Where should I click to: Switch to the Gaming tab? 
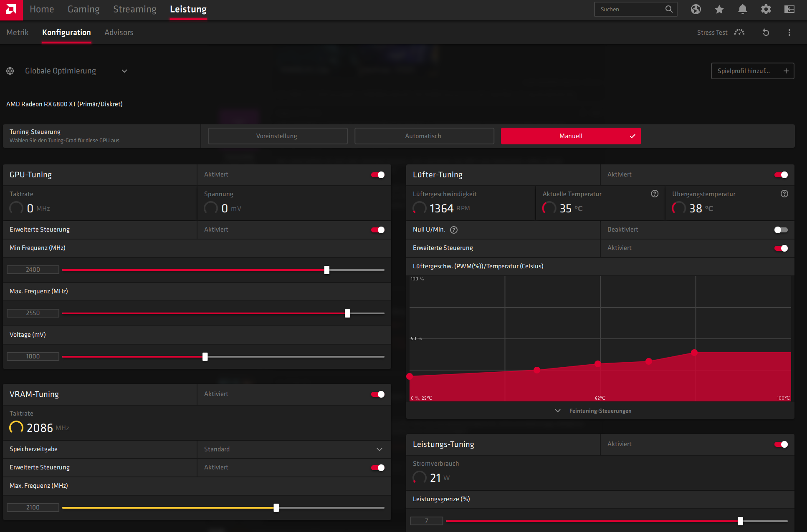83,9
